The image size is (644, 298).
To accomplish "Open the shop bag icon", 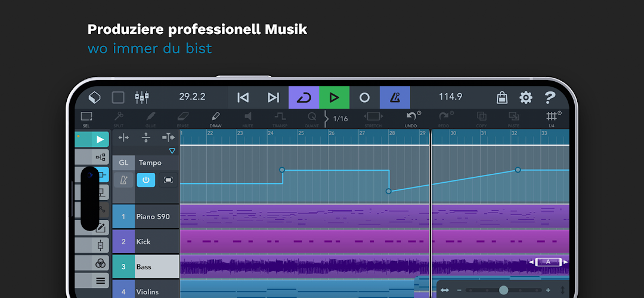I will pyautogui.click(x=502, y=97).
